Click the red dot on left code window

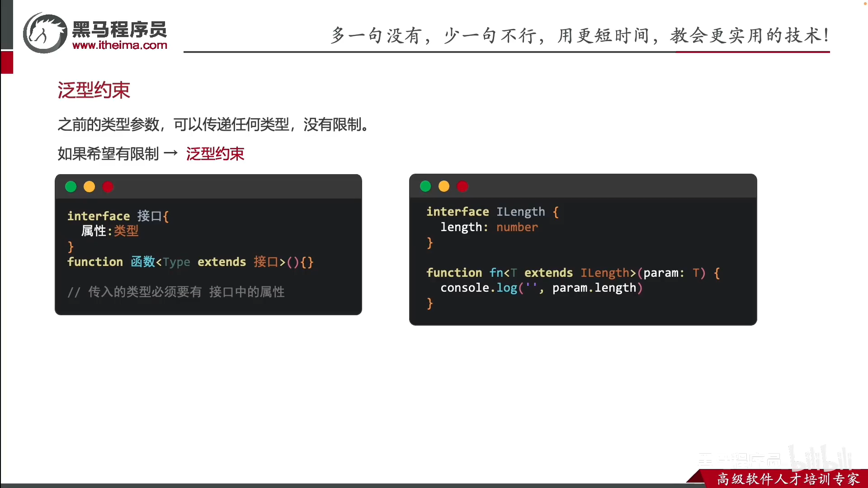(108, 186)
